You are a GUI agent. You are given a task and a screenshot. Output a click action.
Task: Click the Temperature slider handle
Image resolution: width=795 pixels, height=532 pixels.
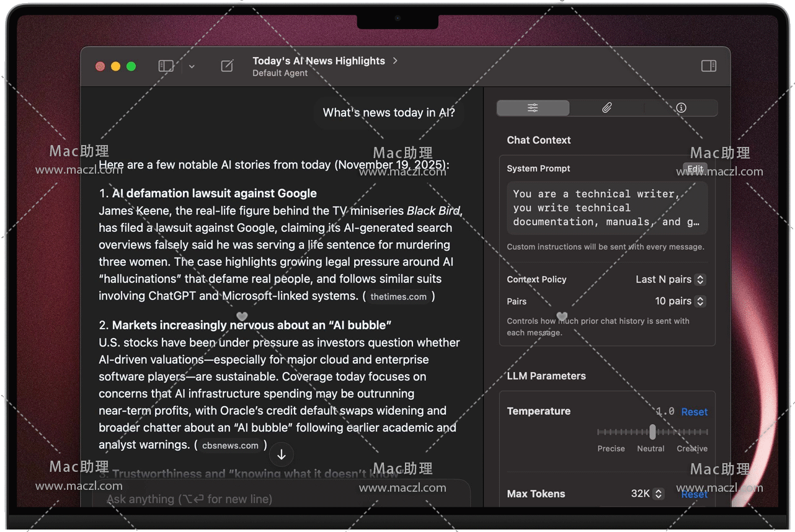(652, 432)
